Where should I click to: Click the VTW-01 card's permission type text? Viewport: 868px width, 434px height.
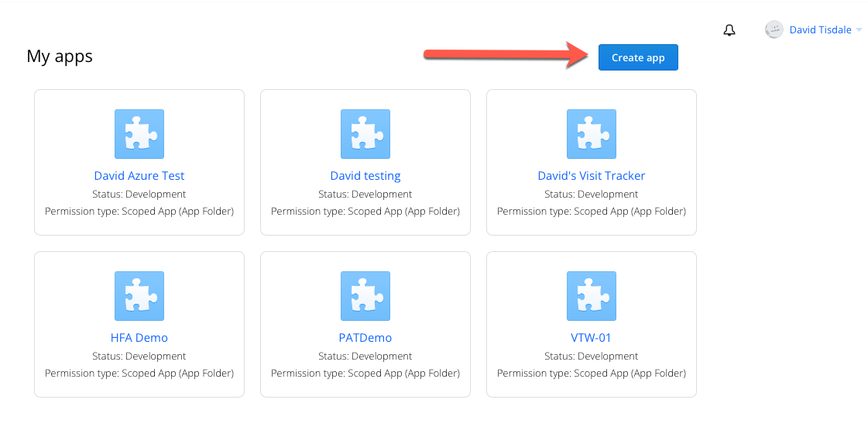point(592,374)
